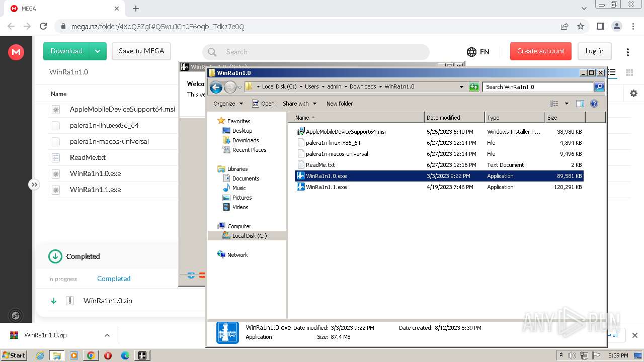Expand the Explorer address bar history dropdown
This screenshot has width=644, height=362.
(461, 87)
